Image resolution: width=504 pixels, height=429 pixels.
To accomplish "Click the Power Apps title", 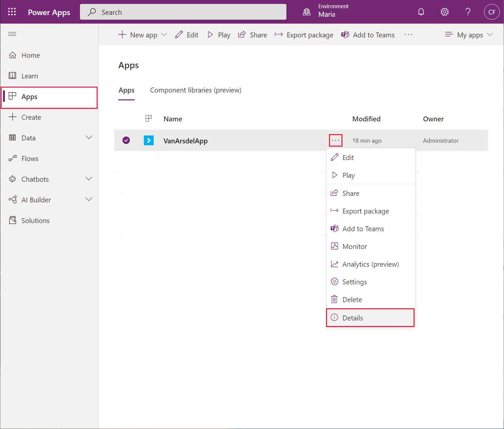I will click(49, 12).
